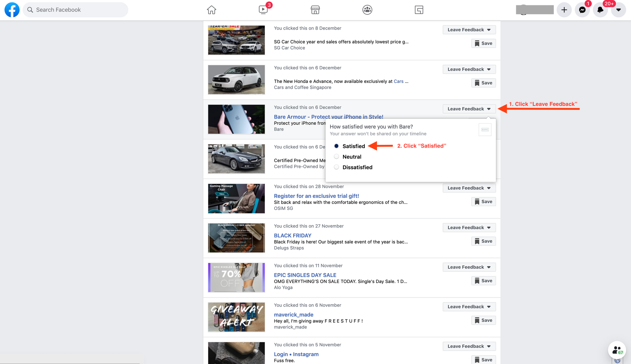The image size is (631, 364).
Task: Open Leave Feedback for OSIM SG ad
Action: click(469, 188)
